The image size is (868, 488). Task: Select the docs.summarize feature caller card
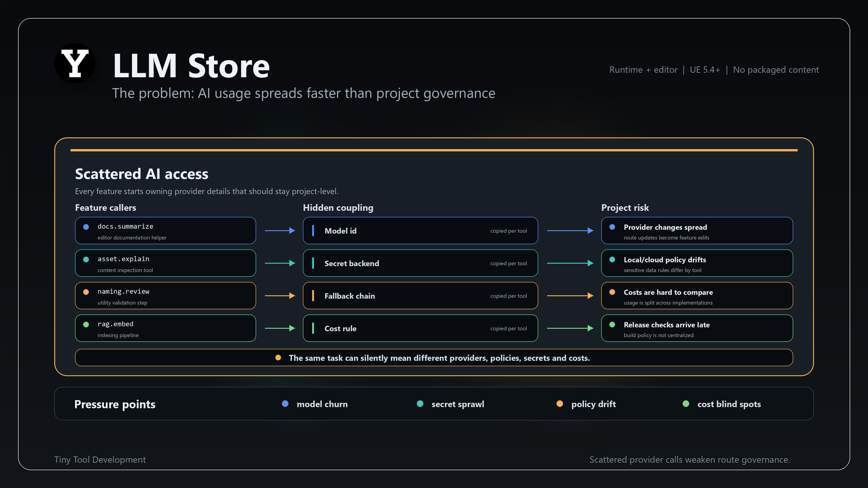point(165,230)
